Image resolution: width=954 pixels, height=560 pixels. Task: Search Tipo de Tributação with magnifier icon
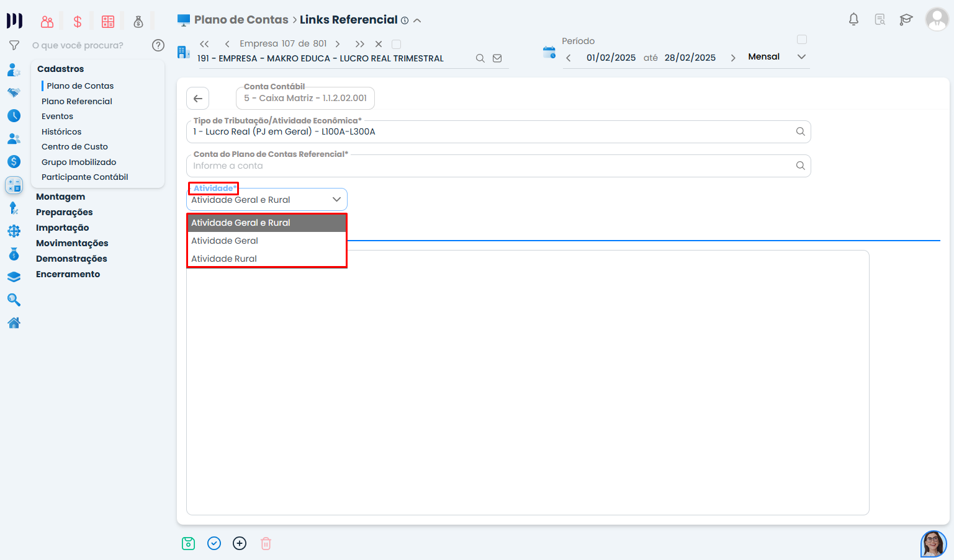(x=801, y=131)
